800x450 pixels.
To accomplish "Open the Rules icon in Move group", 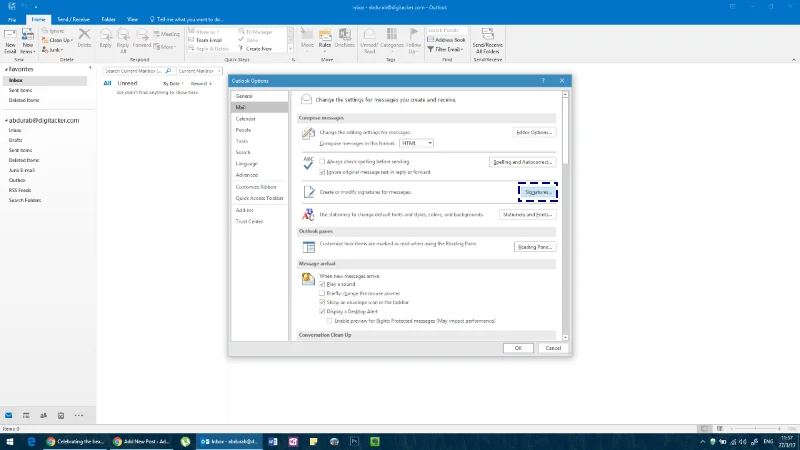I will pyautogui.click(x=325, y=38).
